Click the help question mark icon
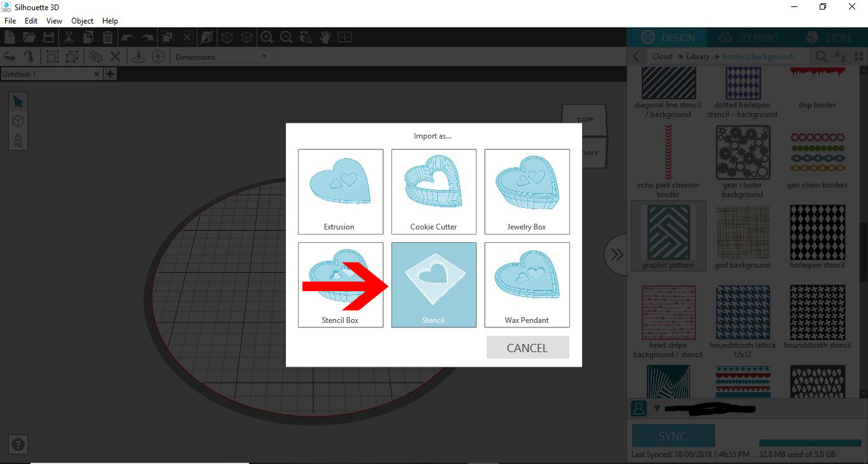The height and width of the screenshot is (464, 868). coord(18,445)
